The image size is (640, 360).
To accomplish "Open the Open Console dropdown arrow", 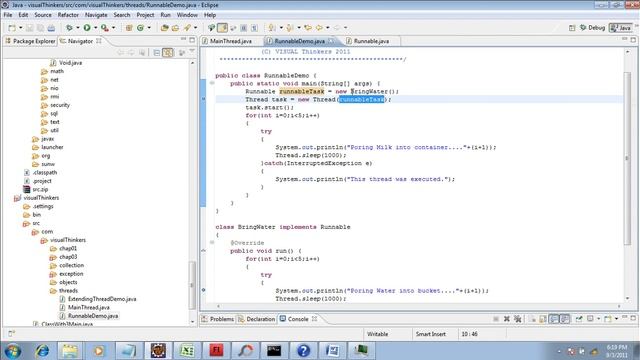I will [x=616, y=319].
